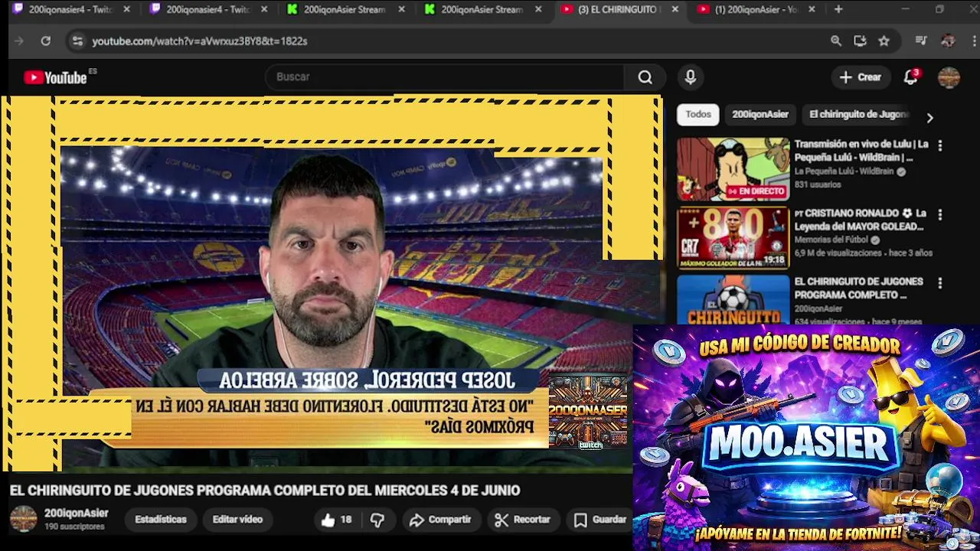Viewport: 980px width, 551px height.
Task: Switch to second 200iqonasier4 Twitch tab
Action: point(208,10)
